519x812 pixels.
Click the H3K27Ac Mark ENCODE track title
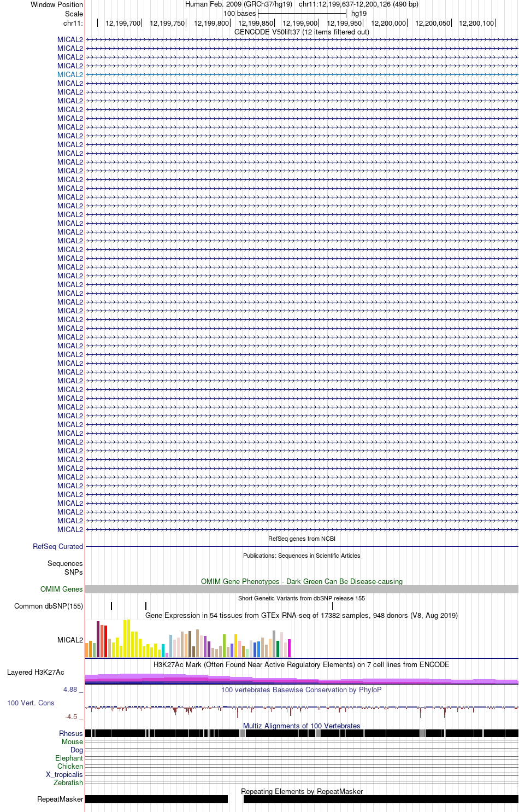tap(302, 664)
